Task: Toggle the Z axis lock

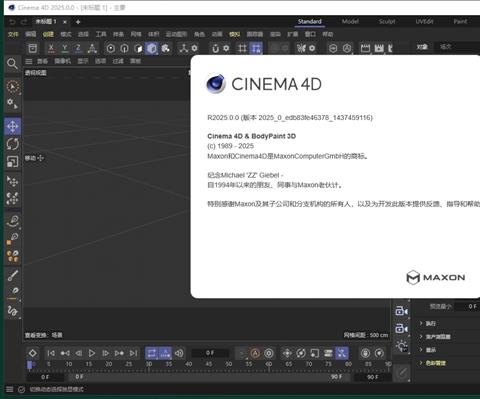Action: [x=78, y=48]
